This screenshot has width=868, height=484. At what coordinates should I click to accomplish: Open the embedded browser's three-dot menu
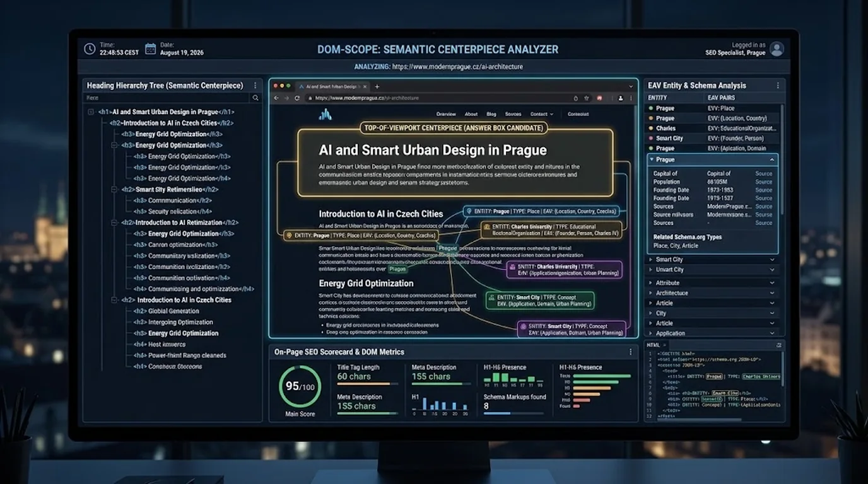coord(630,98)
